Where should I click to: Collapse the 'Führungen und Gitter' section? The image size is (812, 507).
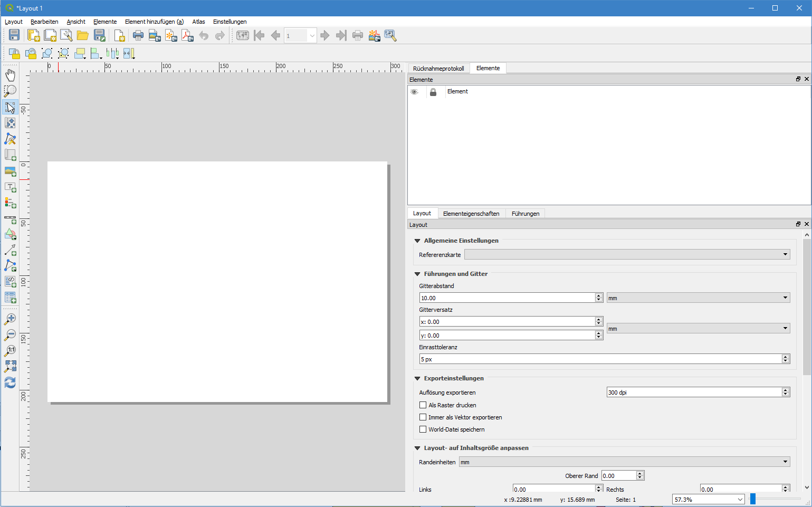417,274
